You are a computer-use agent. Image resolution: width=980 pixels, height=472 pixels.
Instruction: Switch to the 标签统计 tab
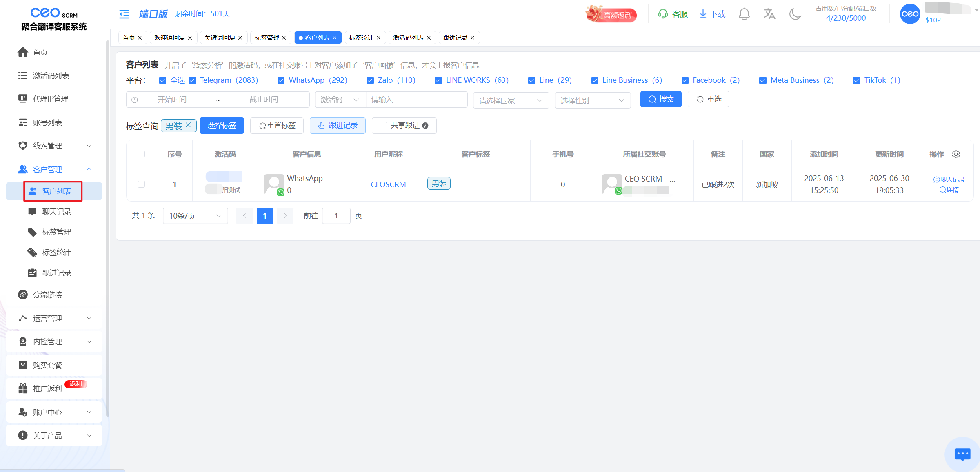click(361, 38)
